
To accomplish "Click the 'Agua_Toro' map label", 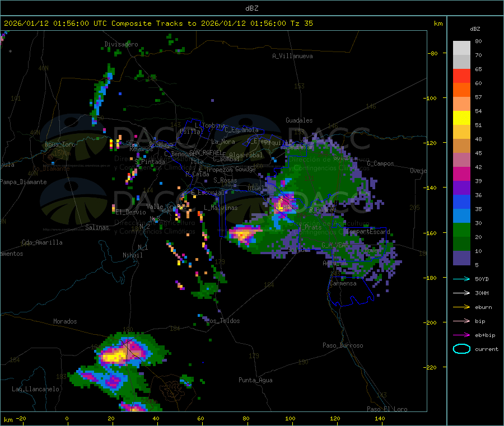I will click(x=60, y=144).
